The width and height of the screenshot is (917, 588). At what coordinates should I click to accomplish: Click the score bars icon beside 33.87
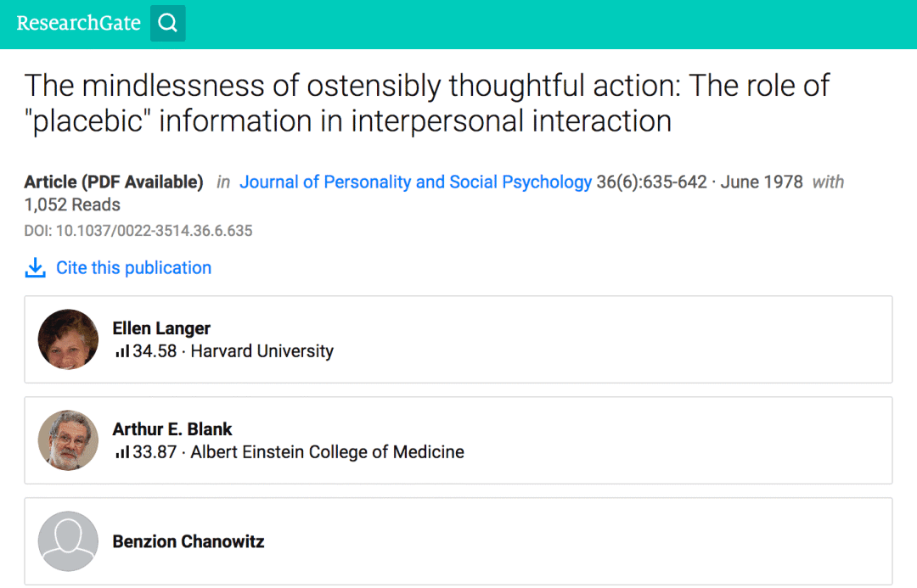[121, 452]
